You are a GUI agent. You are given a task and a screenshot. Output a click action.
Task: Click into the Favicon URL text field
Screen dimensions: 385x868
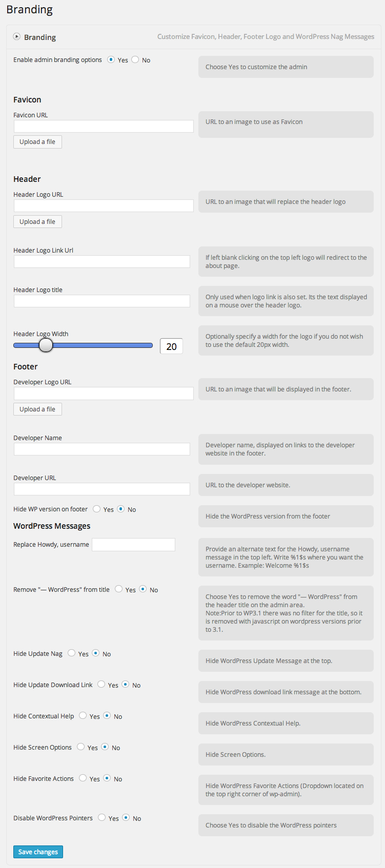pos(104,127)
